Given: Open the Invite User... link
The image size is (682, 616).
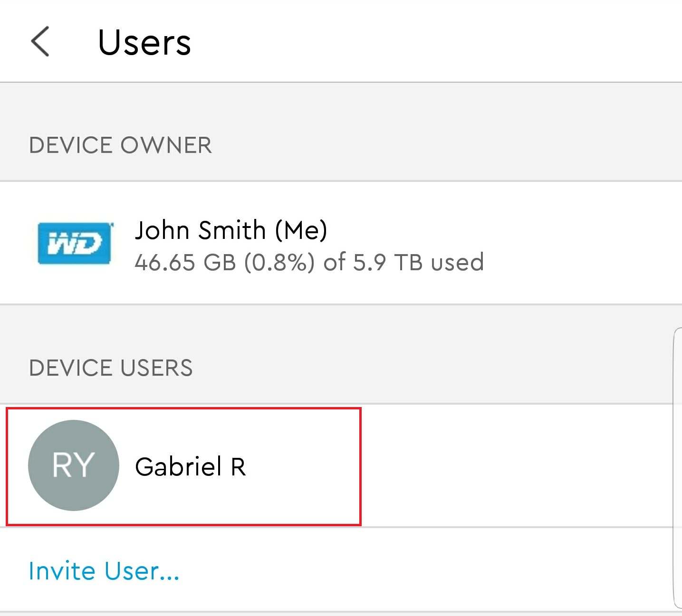Looking at the screenshot, I should [x=104, y=570].
